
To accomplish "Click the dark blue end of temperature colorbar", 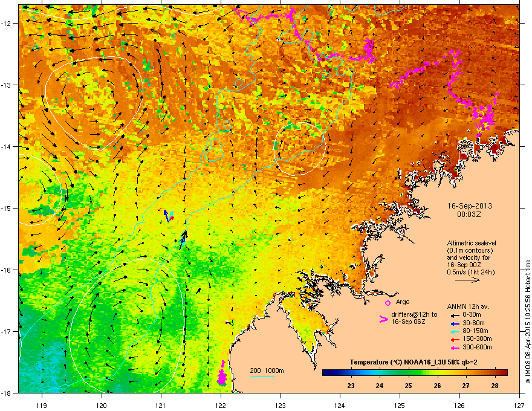I will click(326, 373).
